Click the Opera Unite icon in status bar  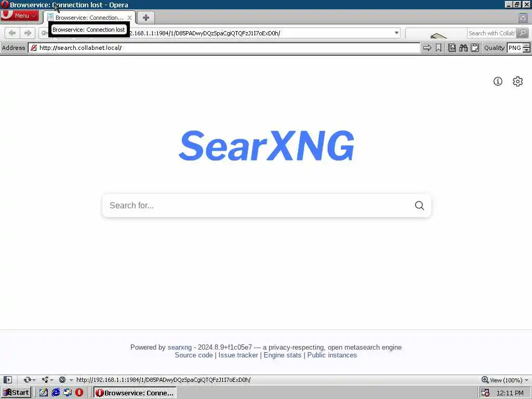click(45, 380)
